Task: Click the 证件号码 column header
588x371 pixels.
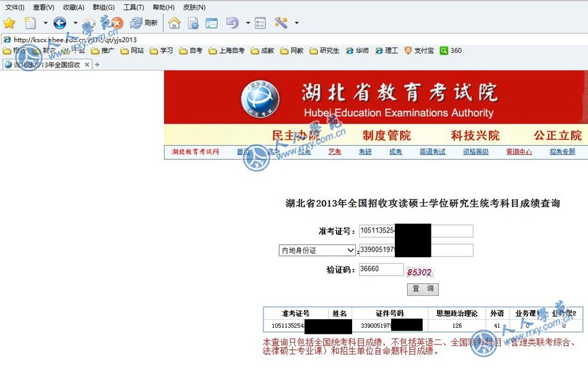Action: pos(389,313)
